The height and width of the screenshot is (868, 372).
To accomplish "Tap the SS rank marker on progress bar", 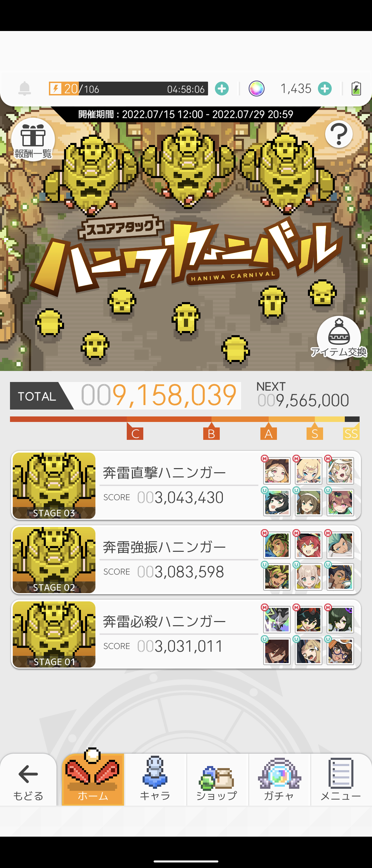I will pos(351,434).
